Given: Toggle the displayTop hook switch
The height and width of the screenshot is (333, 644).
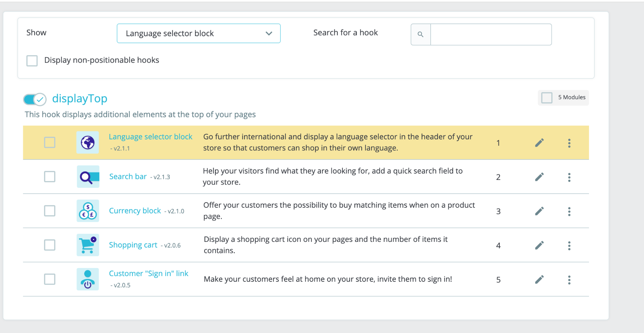Looking at the screenshot, I should click(35, 99).
